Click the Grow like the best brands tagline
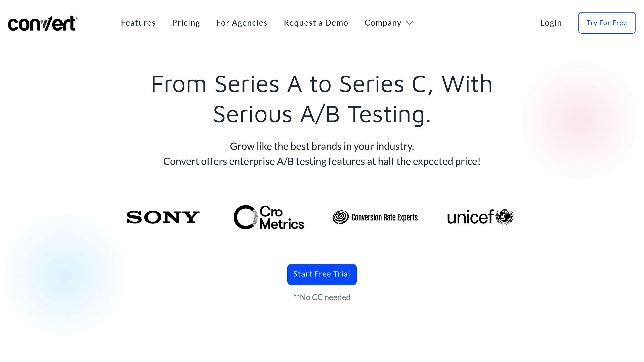This screenshot has height=362, width=644. click(322, 146)
